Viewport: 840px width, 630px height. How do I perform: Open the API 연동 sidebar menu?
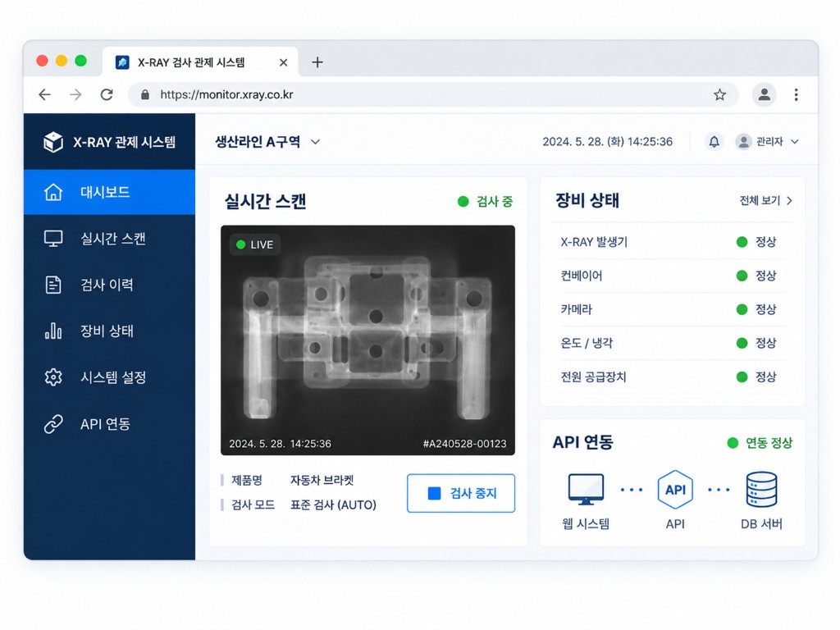pyautogui.click(x=109, y=424)
